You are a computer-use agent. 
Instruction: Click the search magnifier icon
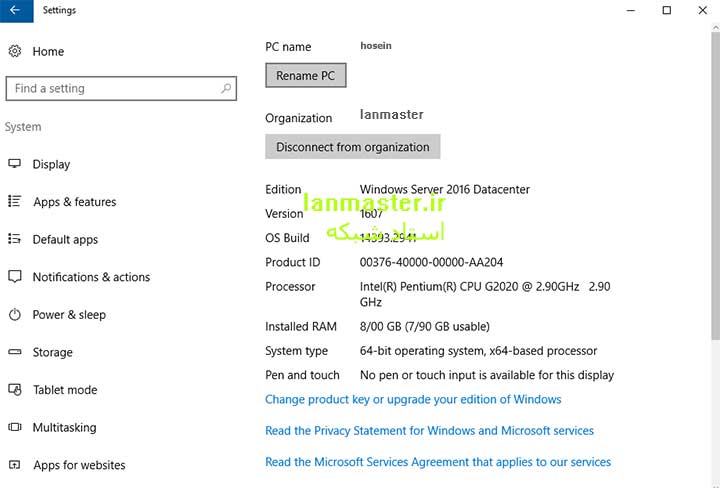(x=225, y=88)
